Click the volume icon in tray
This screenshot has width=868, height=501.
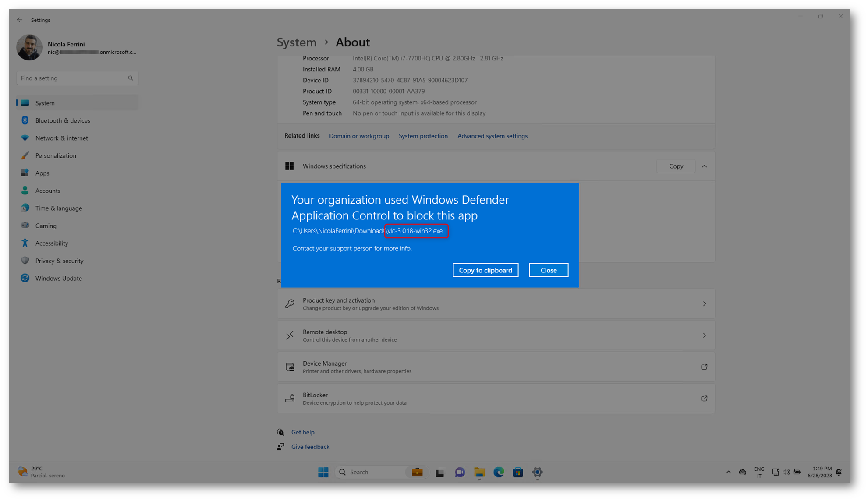coord(787,472)
